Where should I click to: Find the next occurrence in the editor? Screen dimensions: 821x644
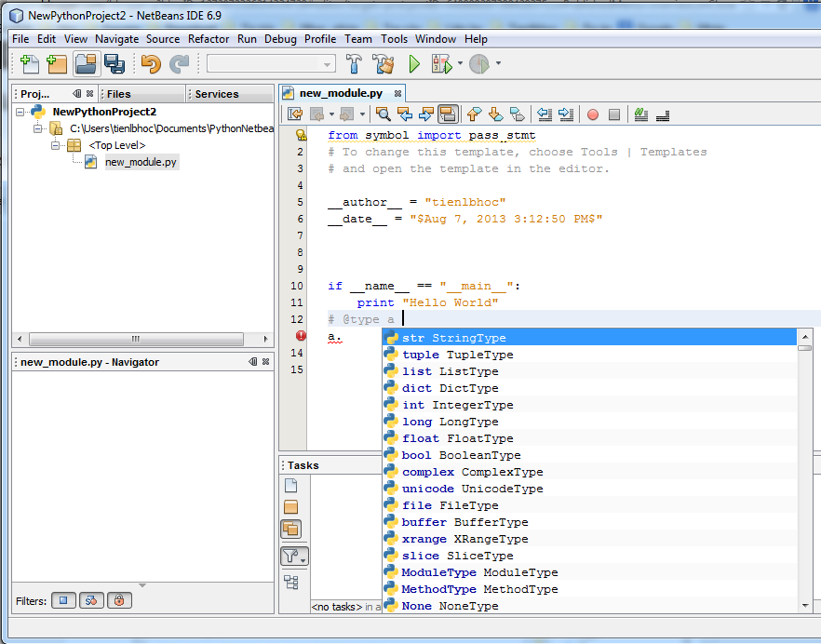tap(425, 114)
